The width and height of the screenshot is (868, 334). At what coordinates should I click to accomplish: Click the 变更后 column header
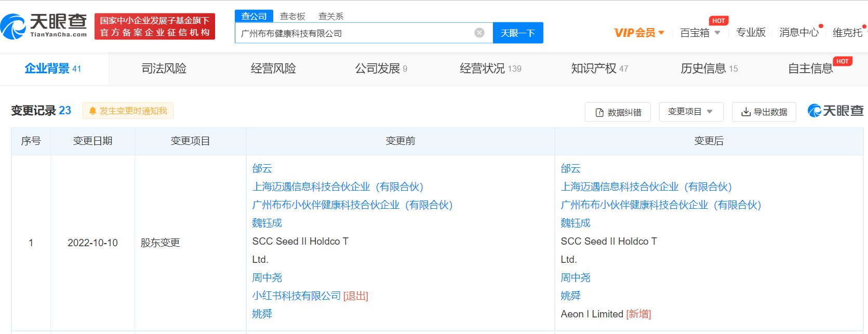709,141
